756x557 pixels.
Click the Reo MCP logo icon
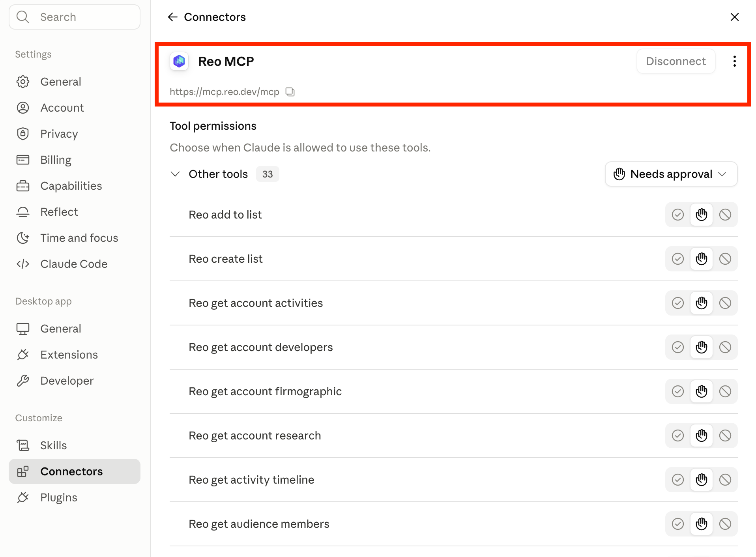tap(179, 61)
